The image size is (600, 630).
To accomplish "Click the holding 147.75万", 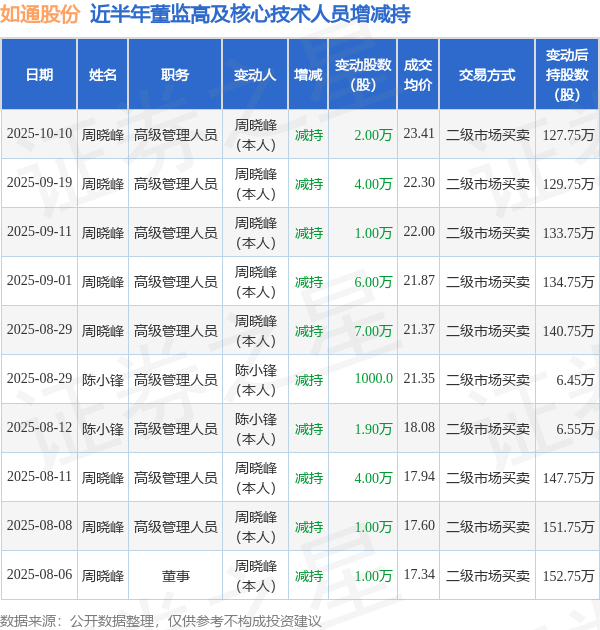I will [568, 478].
